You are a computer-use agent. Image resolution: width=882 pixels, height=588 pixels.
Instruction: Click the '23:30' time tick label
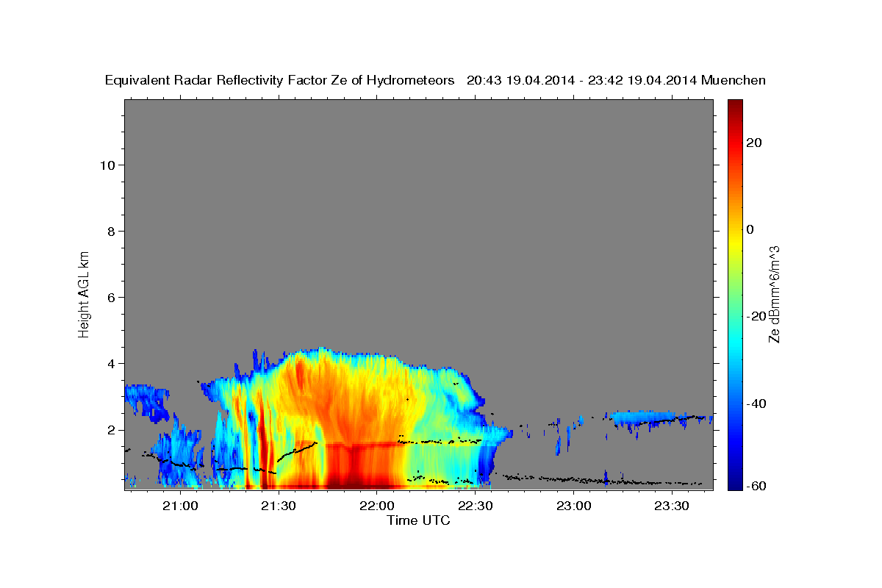(673, 506)
